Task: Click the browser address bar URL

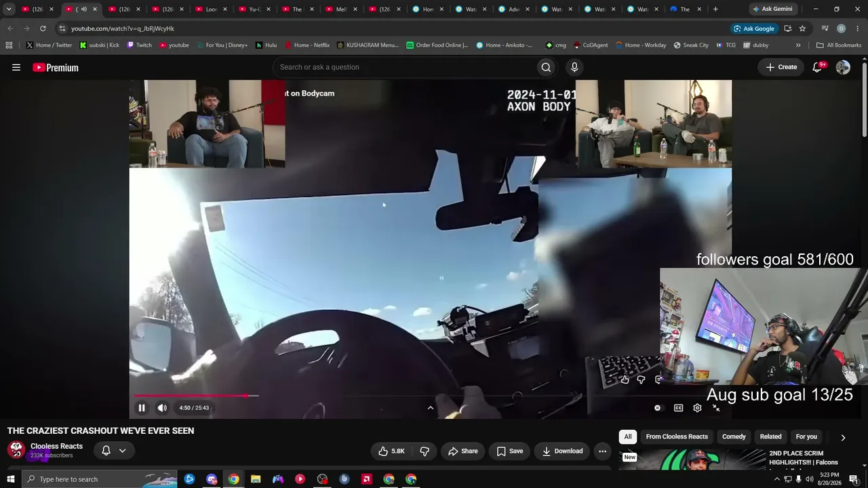Action: tap(123, 28)
